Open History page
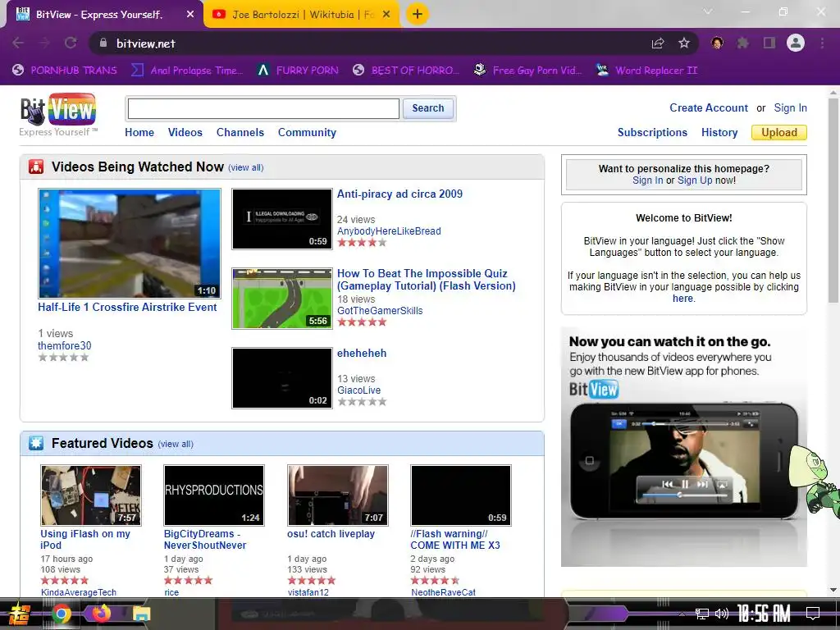Screen dimensions: 840x630 click(719, 132)
